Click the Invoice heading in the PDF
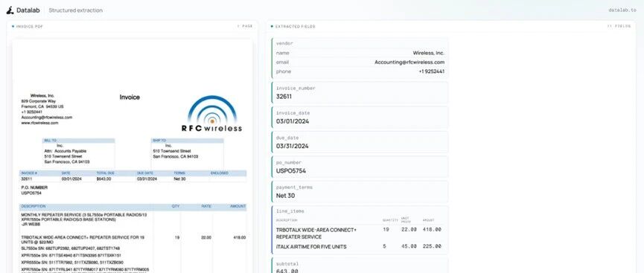This screenshot has height=273, width=644. coord(130,97)
